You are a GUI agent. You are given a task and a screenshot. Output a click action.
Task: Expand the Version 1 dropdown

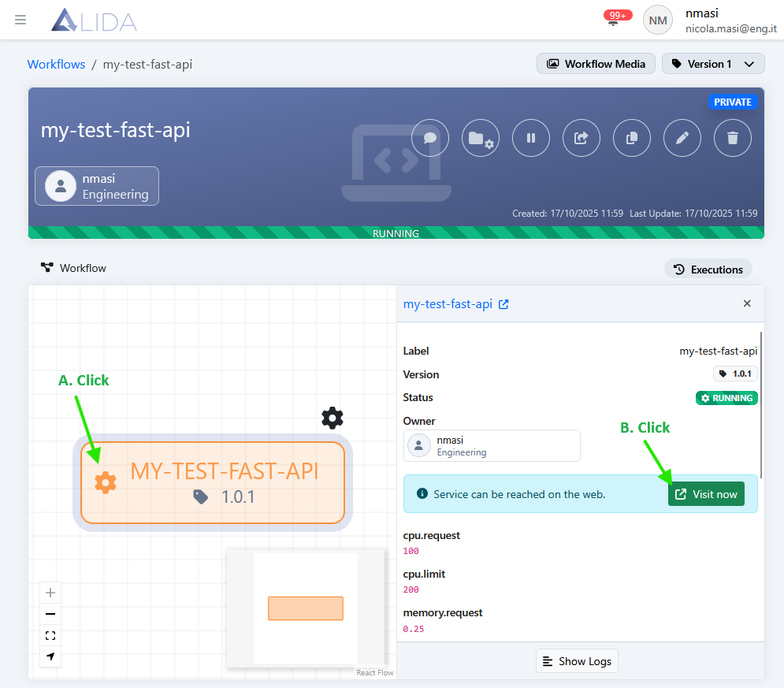pyautogui.click(x=713, y=64)
